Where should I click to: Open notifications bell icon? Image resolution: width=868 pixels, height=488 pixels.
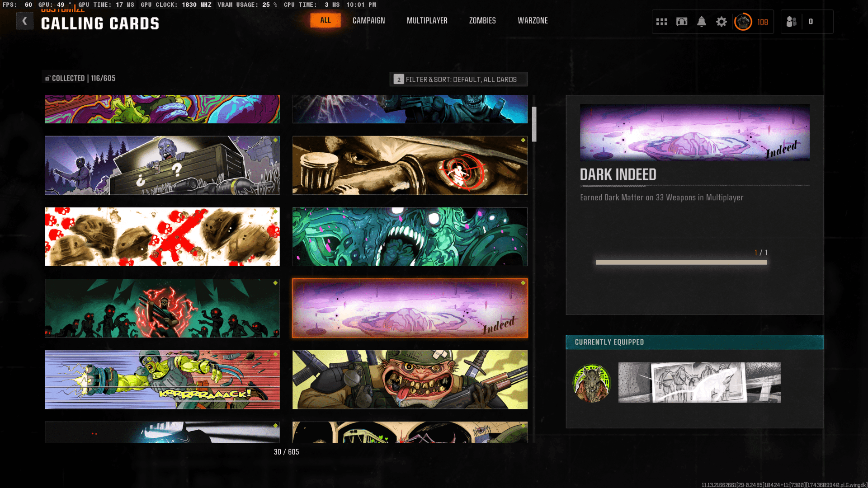[x=702, y=22]
